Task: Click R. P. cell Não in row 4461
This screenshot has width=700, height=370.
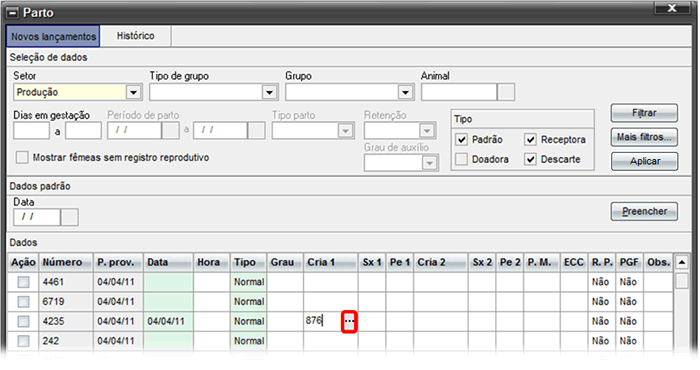Action: click(x=601, y=282)
